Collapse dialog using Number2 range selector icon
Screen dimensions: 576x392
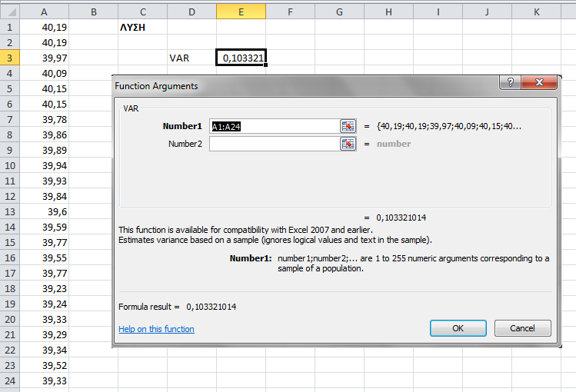point(348,144)
